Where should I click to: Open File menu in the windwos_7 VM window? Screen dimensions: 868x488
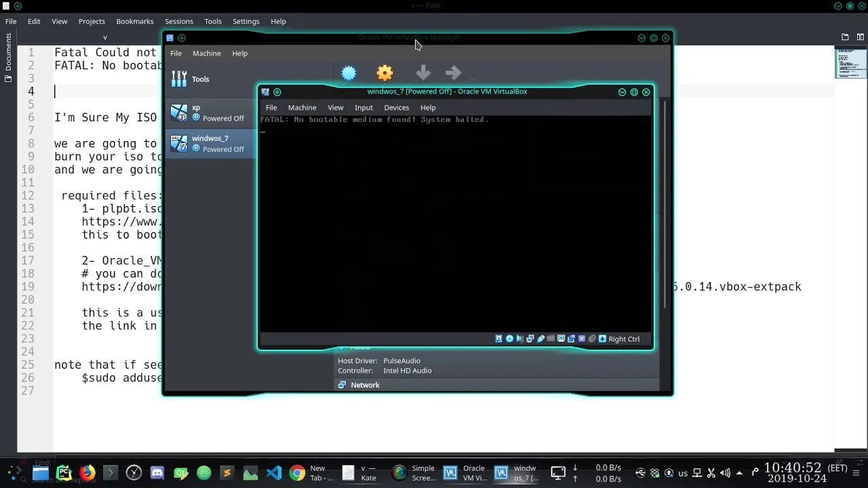pyautogui.click(x=271, y=107)
